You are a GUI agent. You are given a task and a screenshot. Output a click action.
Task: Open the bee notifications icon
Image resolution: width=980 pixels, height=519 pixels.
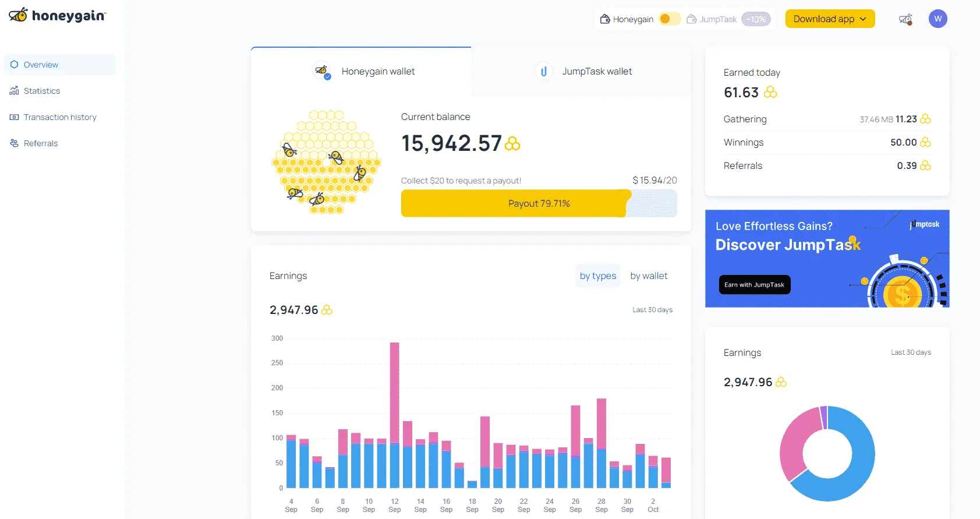(x=905, y=19)
